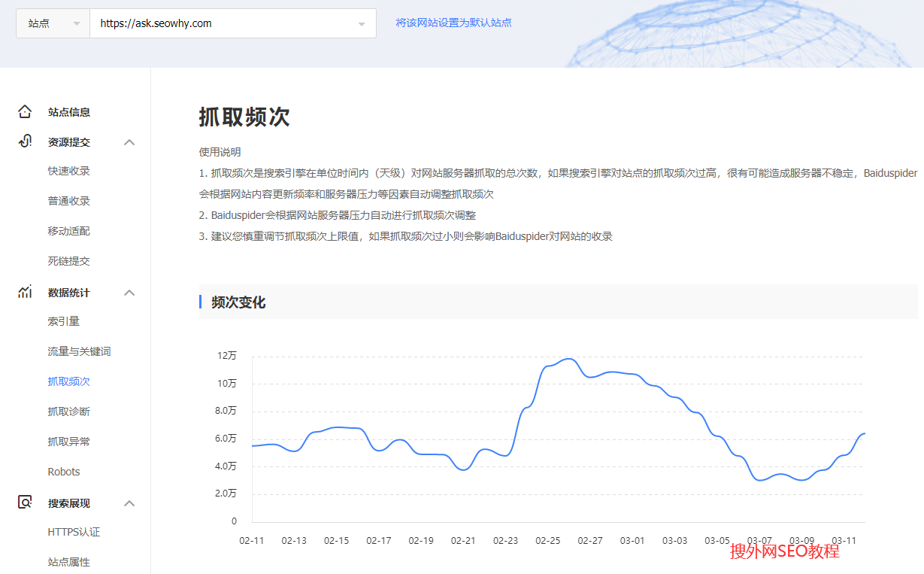Open 普通收录 in the sidebar

pyautogui.click(x=68, y=201)
